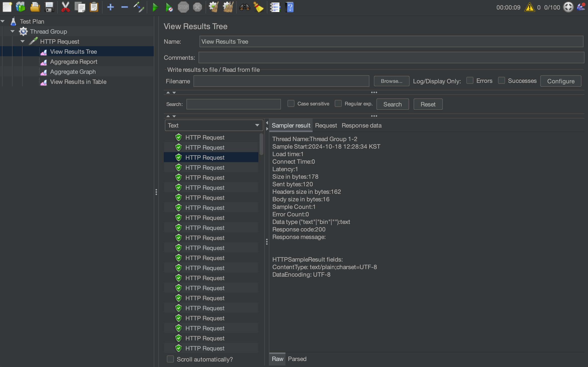Enable the Errors only checkbox
The width and height of the screenshot is (588, 367).
470,81
